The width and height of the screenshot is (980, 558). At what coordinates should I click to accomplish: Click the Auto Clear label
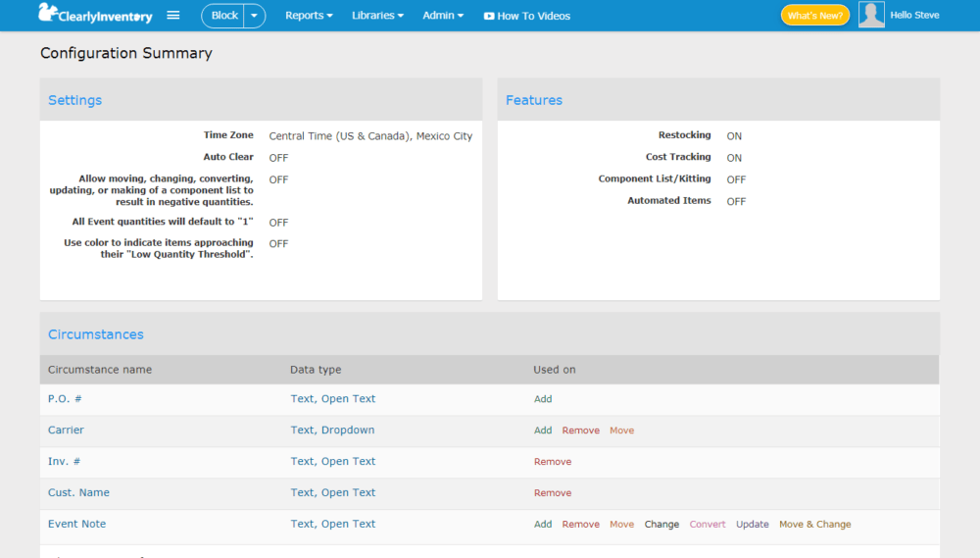[x=228, y=157]
